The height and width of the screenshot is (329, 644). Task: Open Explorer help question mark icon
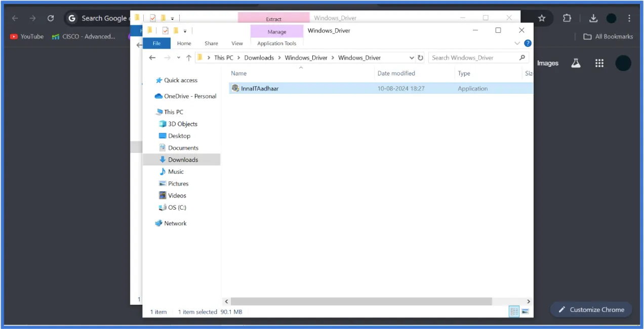coord(528,44)
